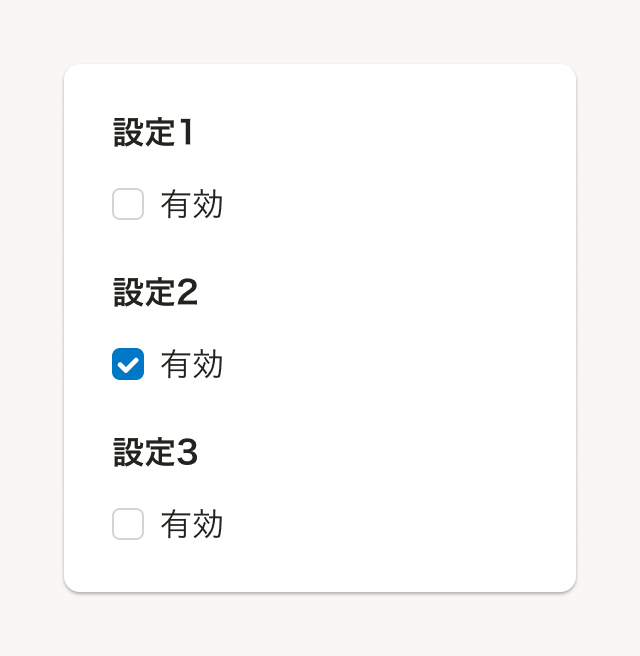Image resolution: width=640 pixels, height=656 pixels.
Task: Click the white checkmark icon under 設定2
Action: pos(128,364)
